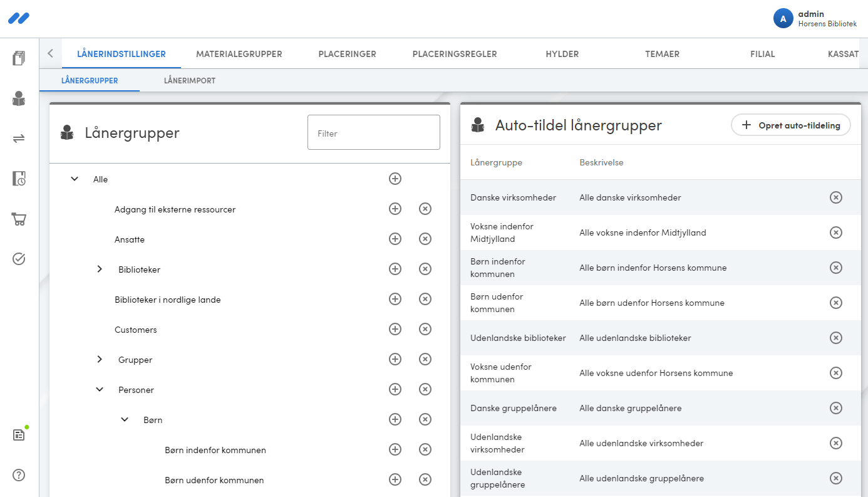Delete the Biblioteker group

[x=425, y=269]
